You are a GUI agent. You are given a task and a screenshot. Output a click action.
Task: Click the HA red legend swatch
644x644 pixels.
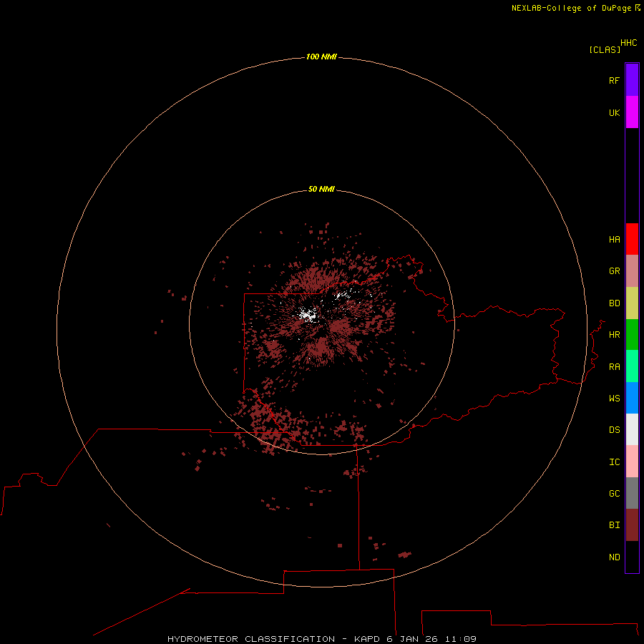(632, 239)
